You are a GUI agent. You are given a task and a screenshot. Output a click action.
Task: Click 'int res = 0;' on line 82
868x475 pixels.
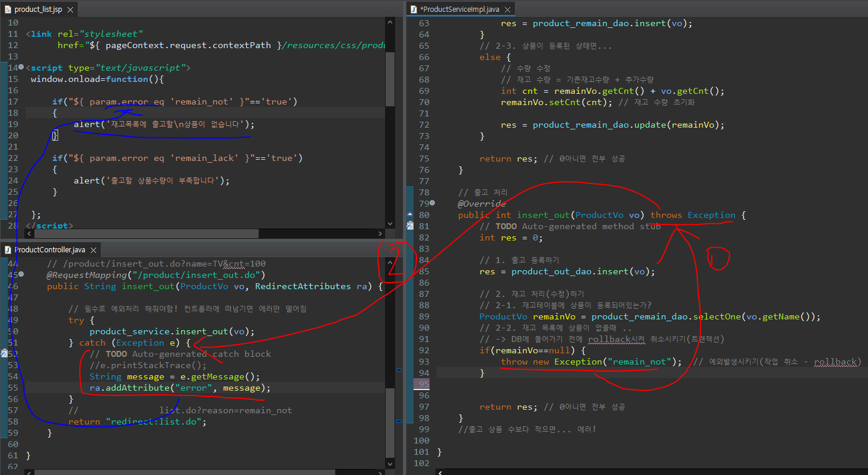coord(511,237)
